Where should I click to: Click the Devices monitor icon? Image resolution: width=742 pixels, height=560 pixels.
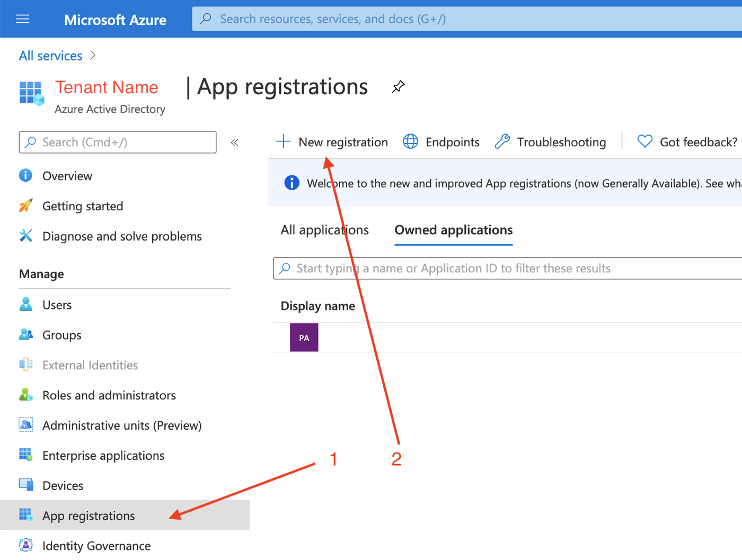tap(25, 485)
